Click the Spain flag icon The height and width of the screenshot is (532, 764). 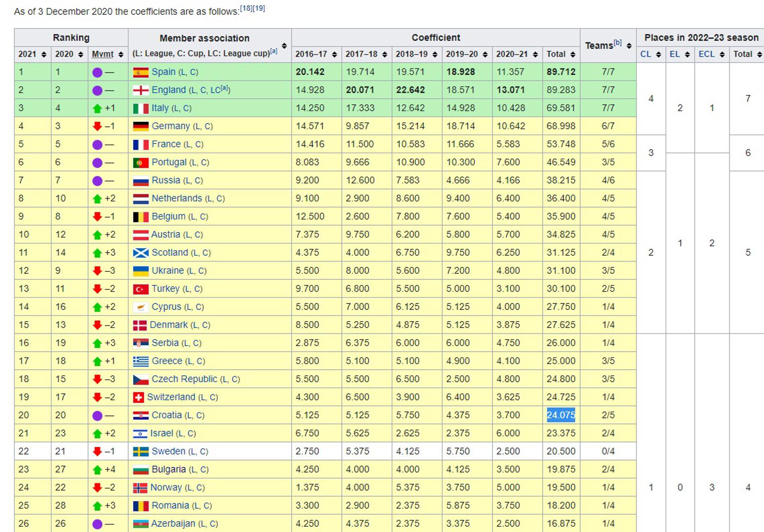(140, 72)
